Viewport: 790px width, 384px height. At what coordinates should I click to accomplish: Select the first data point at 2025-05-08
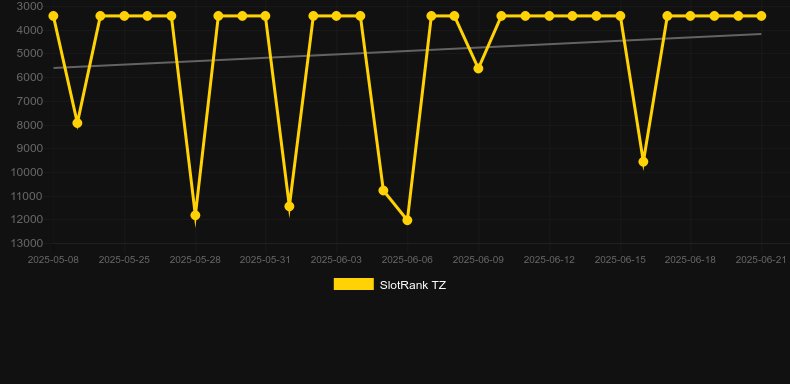tap(53, 16)
